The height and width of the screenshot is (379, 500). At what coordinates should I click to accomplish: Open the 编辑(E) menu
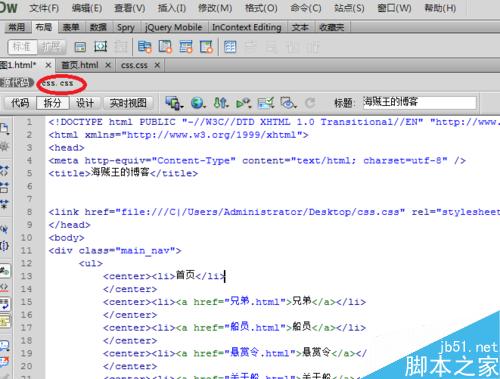tap(87, 8)
